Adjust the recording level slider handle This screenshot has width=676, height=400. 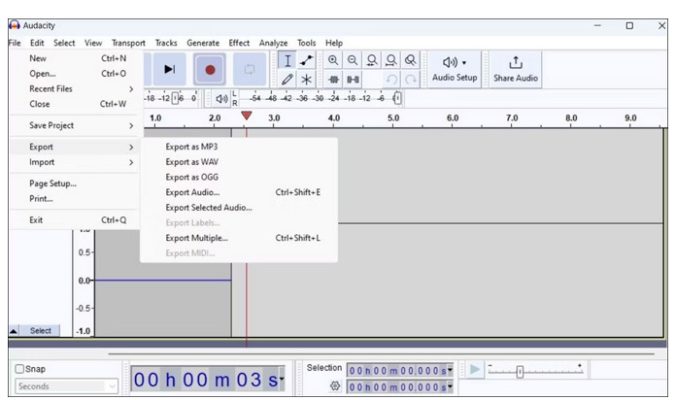click(x=175, y=98)
